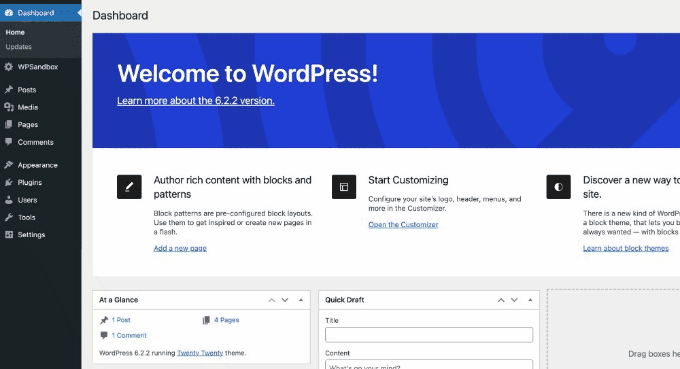The width and height of the screenshot is (680, 369).
Task: Open the Tools menu
Action: [40, 217]
